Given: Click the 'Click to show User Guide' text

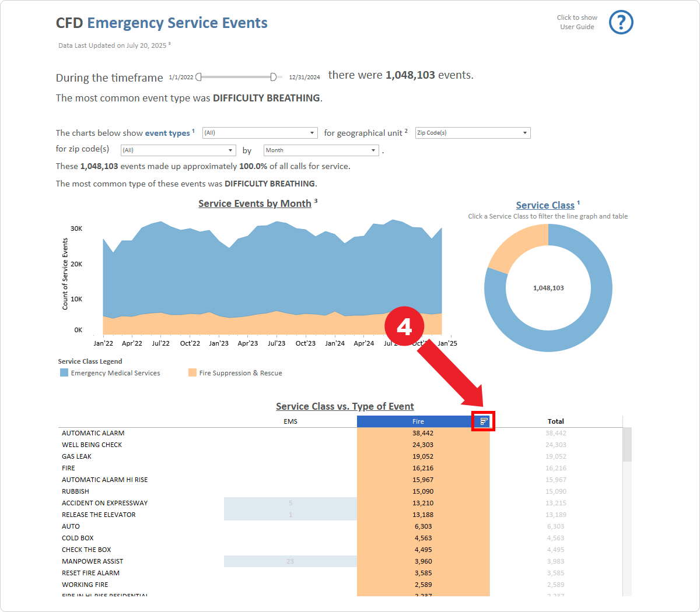Looking at the screenshot, I should [576, 22].
